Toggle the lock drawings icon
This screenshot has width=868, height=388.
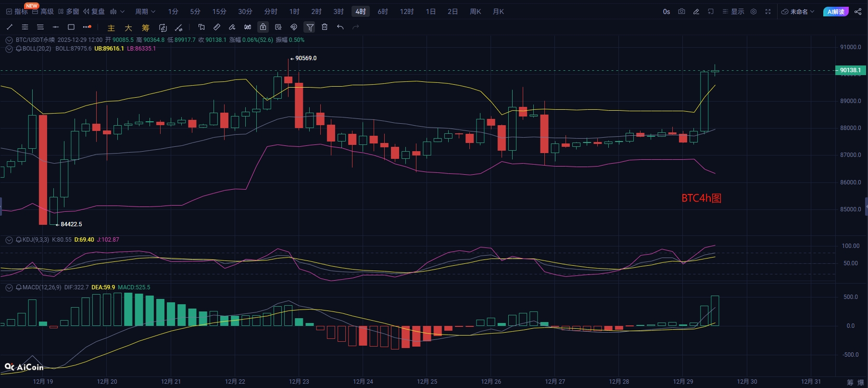pos(263,27)
